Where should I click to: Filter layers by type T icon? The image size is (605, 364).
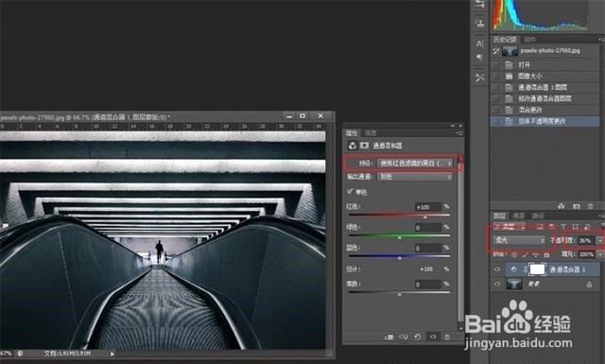click(x=563, y=227)
